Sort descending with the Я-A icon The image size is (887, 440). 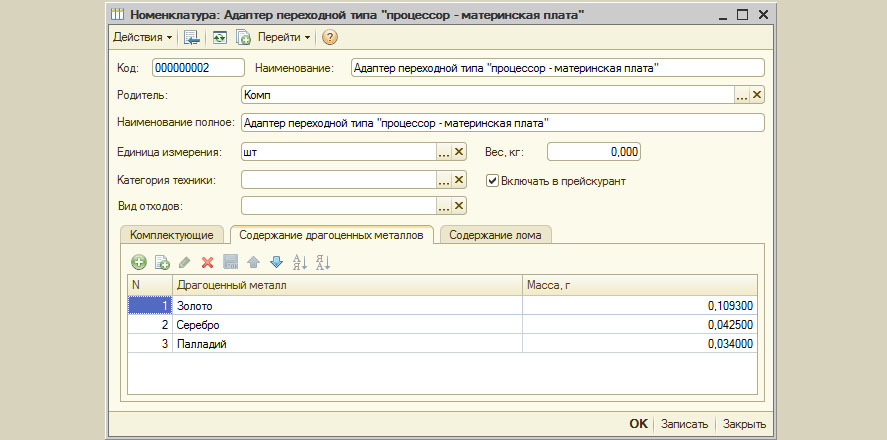pyautogui.click(x=322, y=262)
